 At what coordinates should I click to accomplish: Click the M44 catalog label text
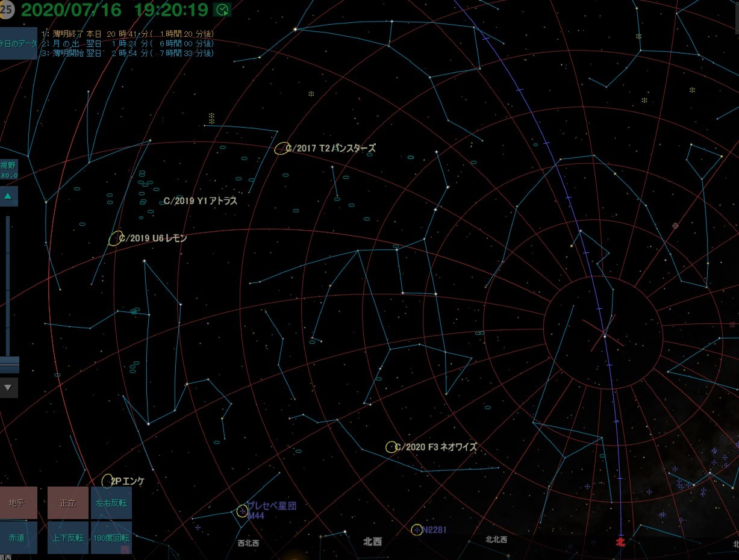256,516
